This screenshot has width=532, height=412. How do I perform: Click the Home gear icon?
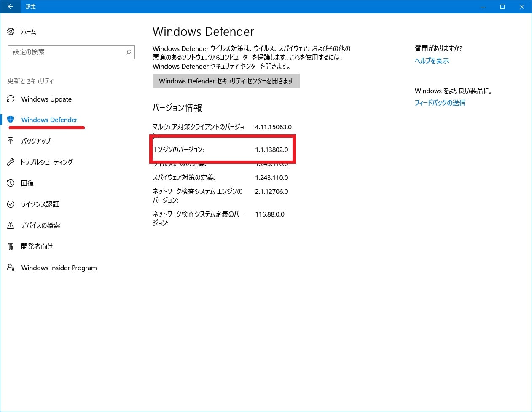click(11, 32)
